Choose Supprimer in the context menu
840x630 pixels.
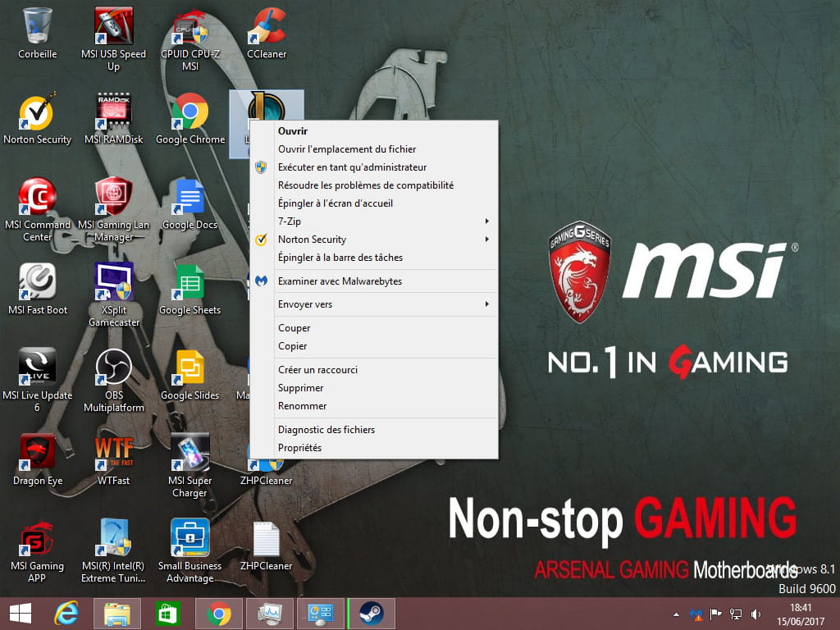pyautogui.click(x=374, y=388)
